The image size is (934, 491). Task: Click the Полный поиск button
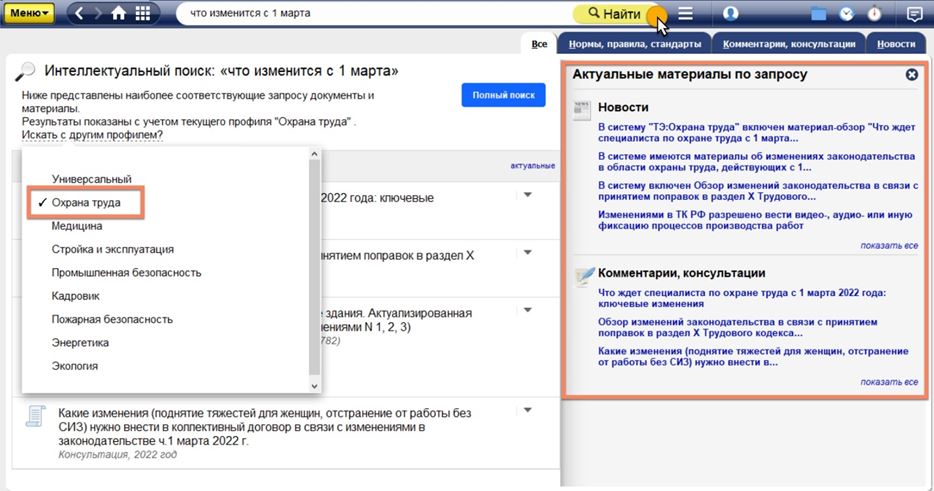[503, 95]
